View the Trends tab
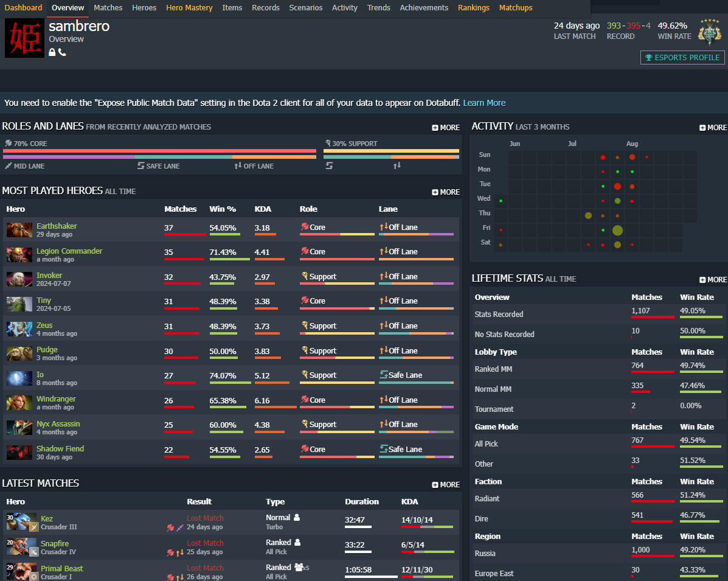 click(x=379, y=7)
